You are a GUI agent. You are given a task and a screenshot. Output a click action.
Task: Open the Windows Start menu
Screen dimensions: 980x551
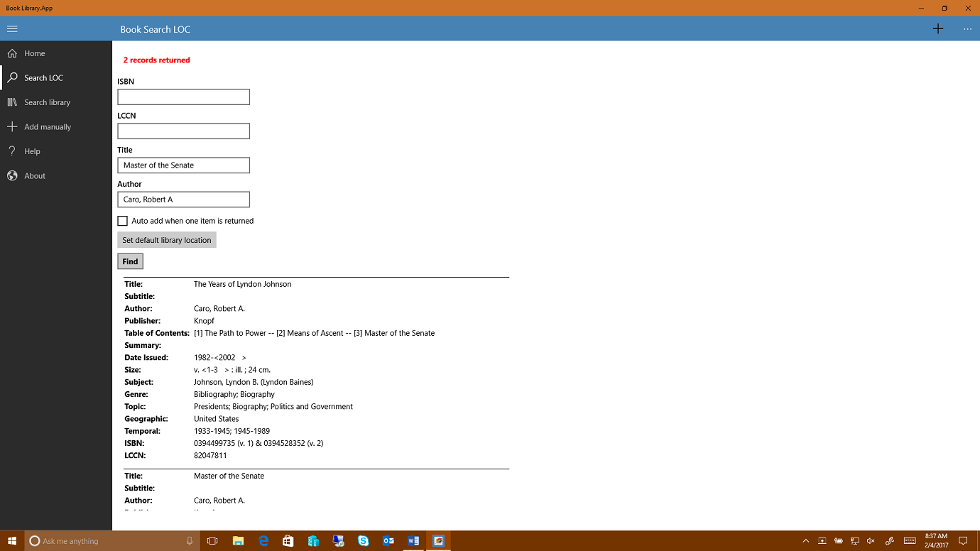click(12, 541)
